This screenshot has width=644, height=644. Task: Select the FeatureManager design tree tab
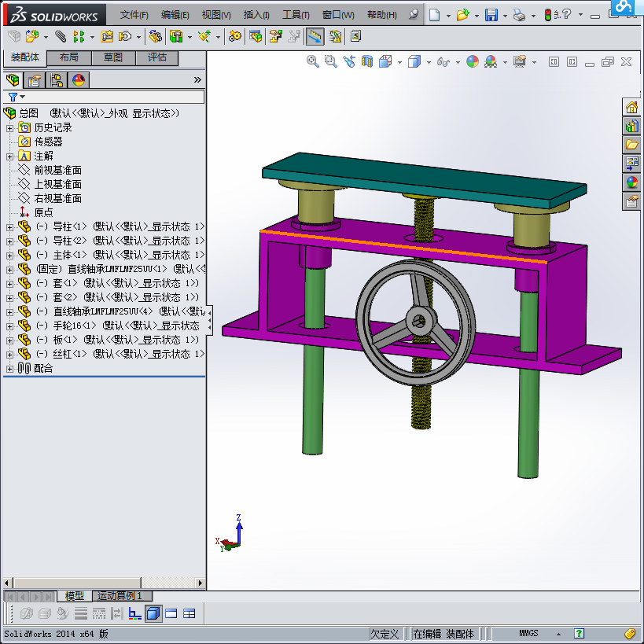point(13,80)
